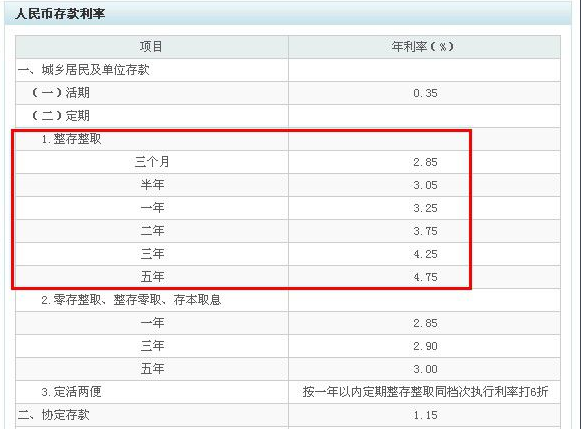Click the (一)活期 row label
Screen dimensions: 581x429
[x=61, y=93]
